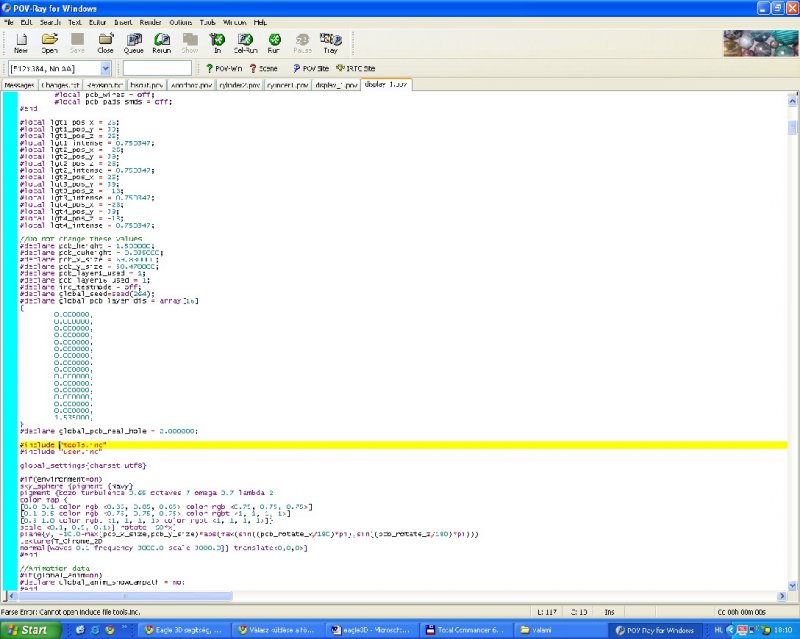
Task: Click the Ins mode indicator in status bar
Action: [x=609, y=612]
